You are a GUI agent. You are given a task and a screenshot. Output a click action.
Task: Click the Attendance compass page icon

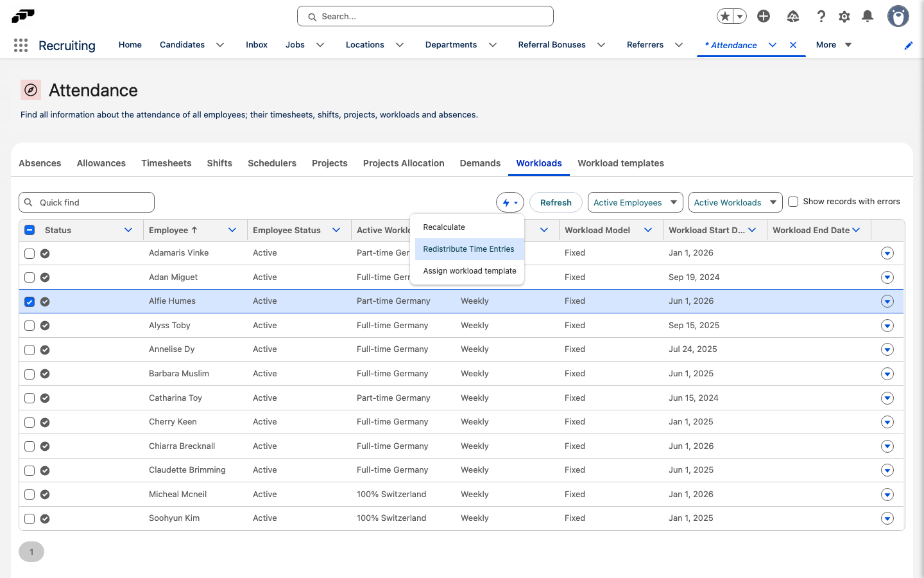[x=31, y=90]
